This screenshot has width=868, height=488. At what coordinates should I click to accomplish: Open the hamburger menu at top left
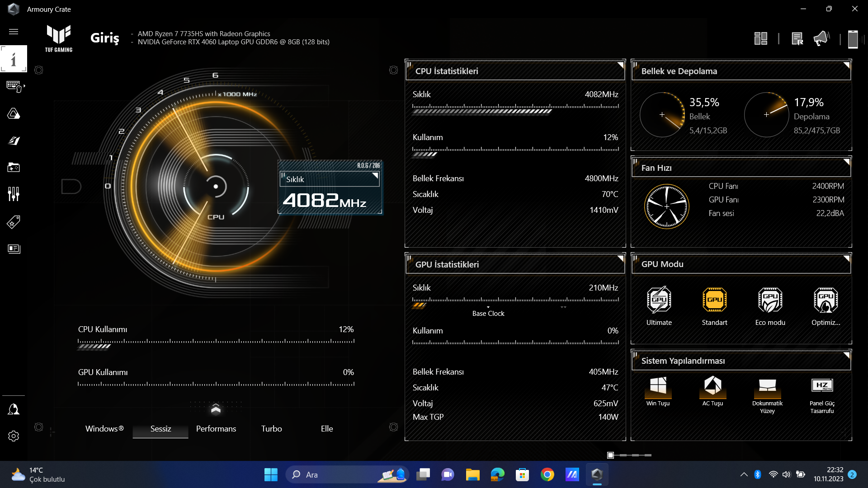point(14,32)
